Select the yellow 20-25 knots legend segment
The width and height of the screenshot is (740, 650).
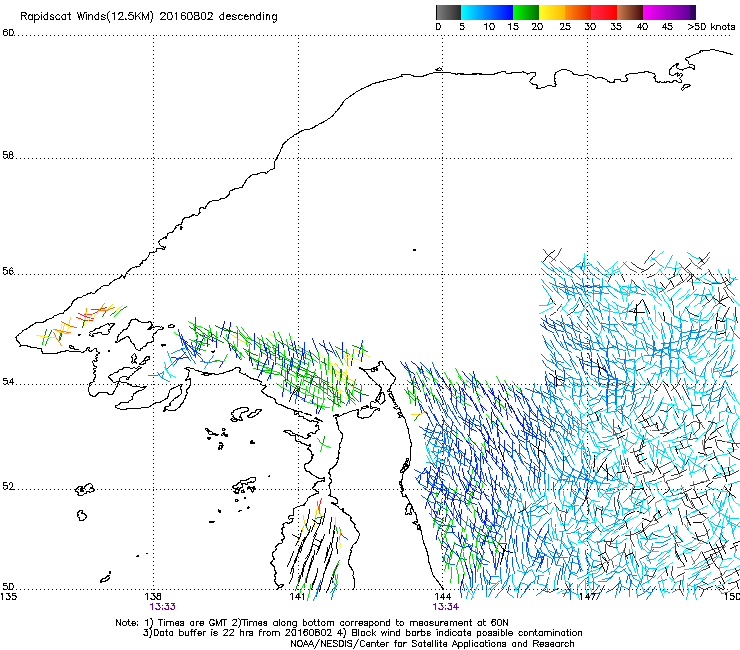tap(552, 12)
